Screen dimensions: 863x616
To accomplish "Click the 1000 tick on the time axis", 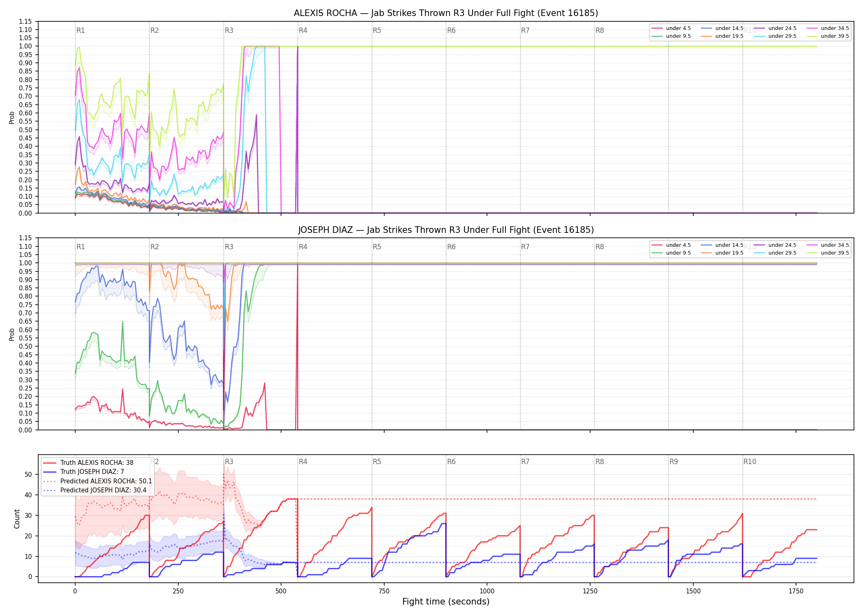I will pyautogui.click(x=487, y=591).
